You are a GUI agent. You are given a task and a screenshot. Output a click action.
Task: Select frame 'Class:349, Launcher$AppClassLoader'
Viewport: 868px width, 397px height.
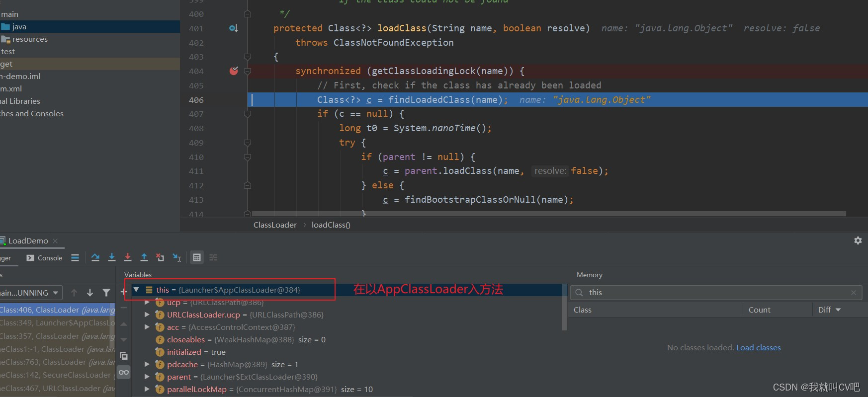point(58,322)
